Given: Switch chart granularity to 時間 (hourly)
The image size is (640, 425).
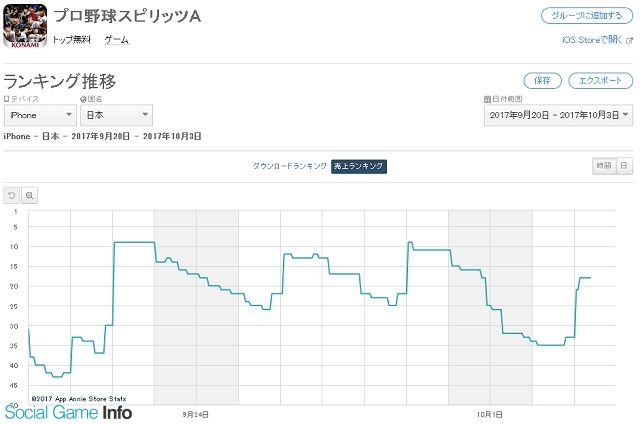Looking at the screenshot, I should click(x=604, y=166).
